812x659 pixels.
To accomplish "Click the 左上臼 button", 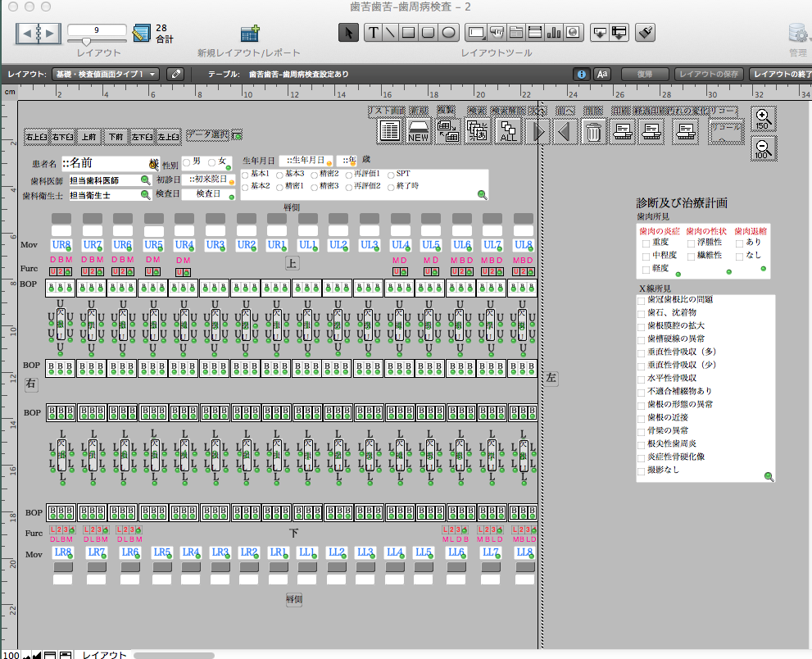I will 169,136.
